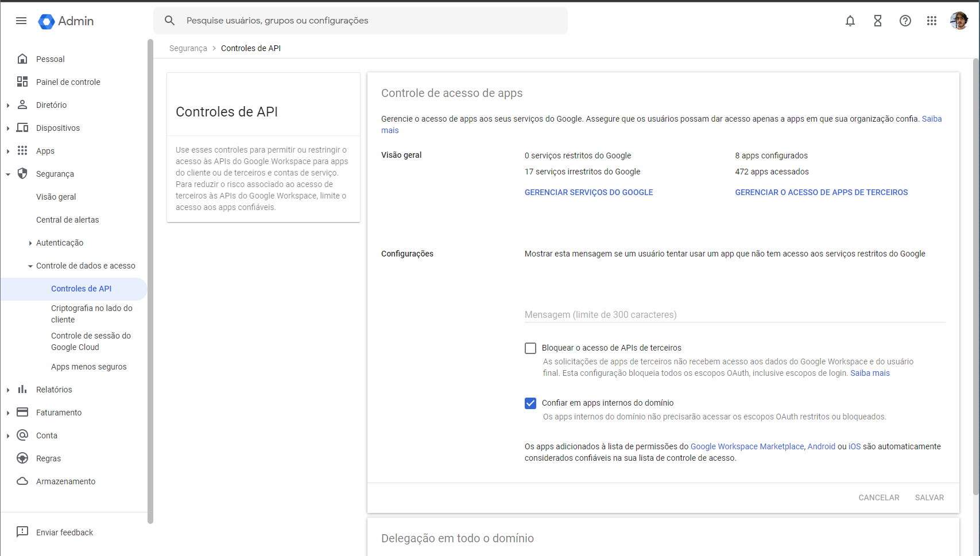
Task: Check Bloquear o acesso de APIs de terceiros
Action: pos(530,348)
